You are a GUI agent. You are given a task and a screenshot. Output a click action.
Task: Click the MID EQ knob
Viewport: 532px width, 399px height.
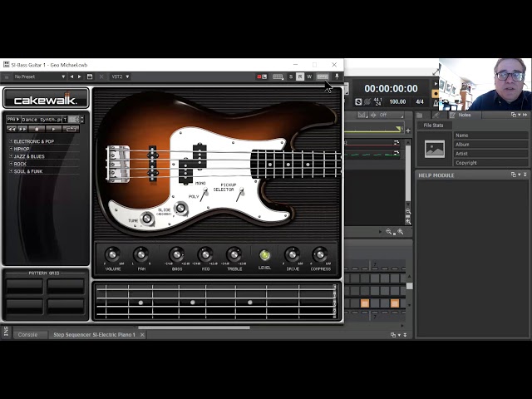pyautogui.click(x=205, y=254)
